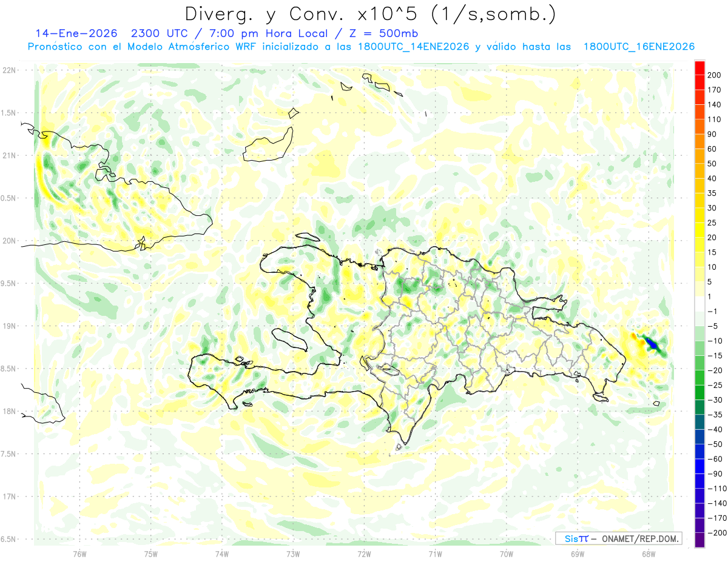
Task: Click the "76W" longitude label
Action: [79, 554]
